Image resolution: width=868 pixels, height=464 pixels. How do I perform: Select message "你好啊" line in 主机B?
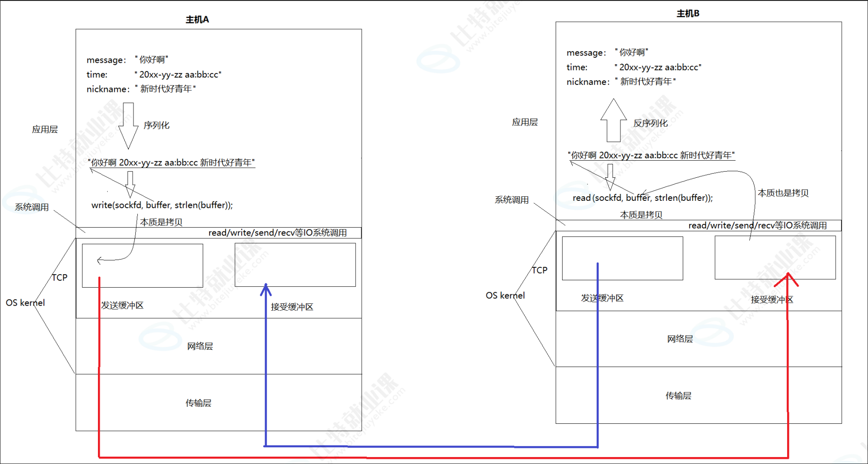[607, 52]
